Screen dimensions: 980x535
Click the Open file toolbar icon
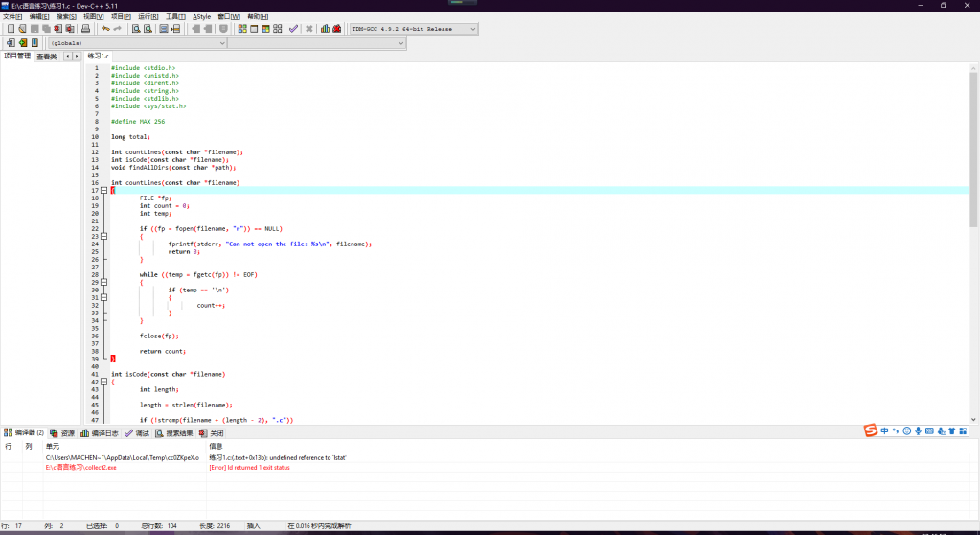22,29
